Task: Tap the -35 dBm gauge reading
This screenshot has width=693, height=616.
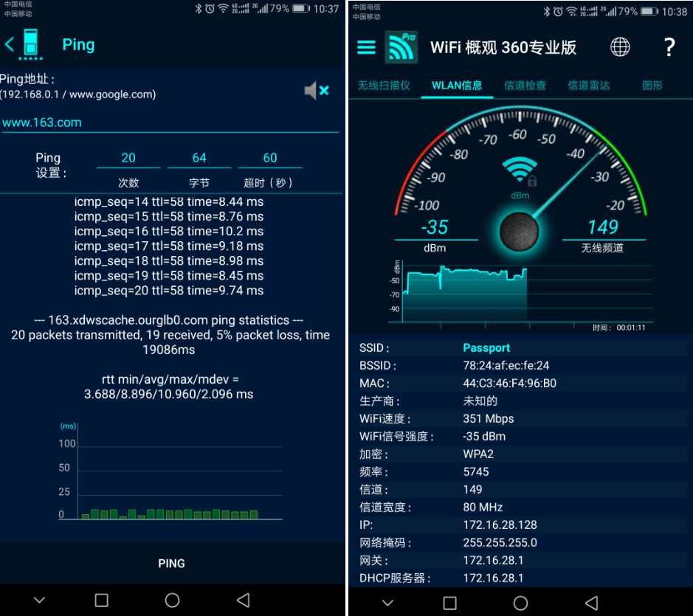Action: (435, 227)
